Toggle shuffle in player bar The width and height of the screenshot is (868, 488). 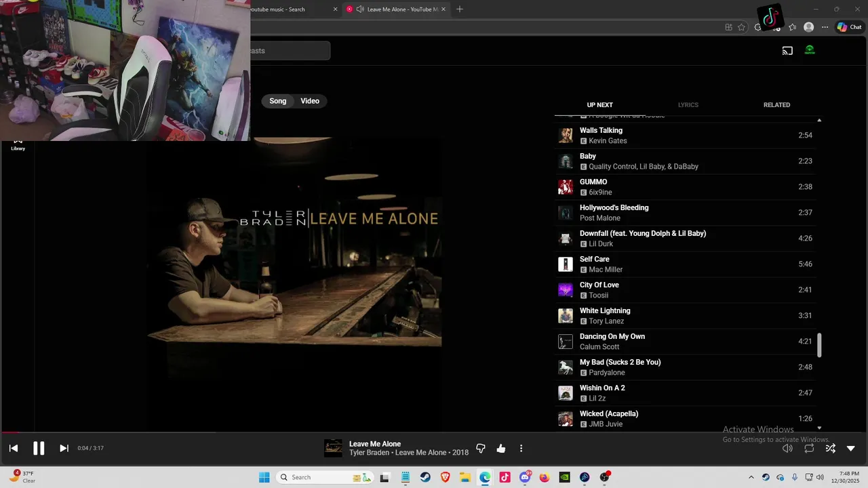pos(830,448)
